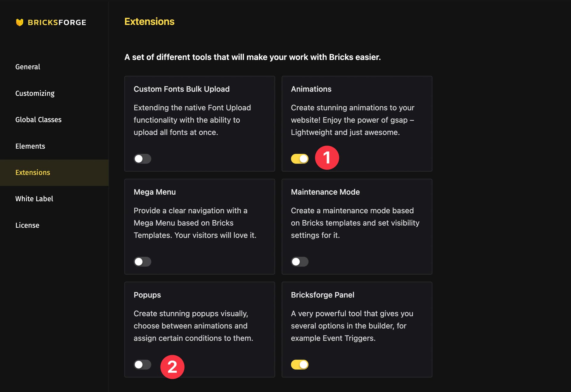Go to the Customizing menu item
The image size is (571, 392).
pyautogui.click(x=35, y=93)
